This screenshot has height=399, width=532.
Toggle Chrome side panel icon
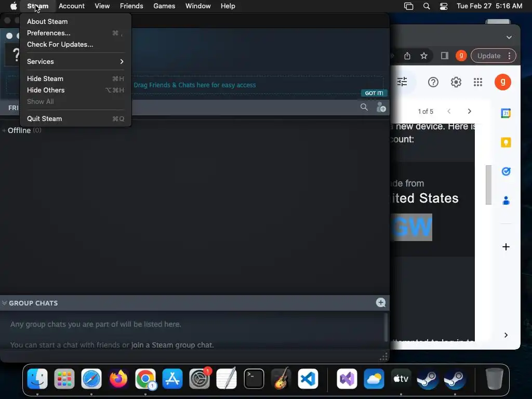[445, 56]
